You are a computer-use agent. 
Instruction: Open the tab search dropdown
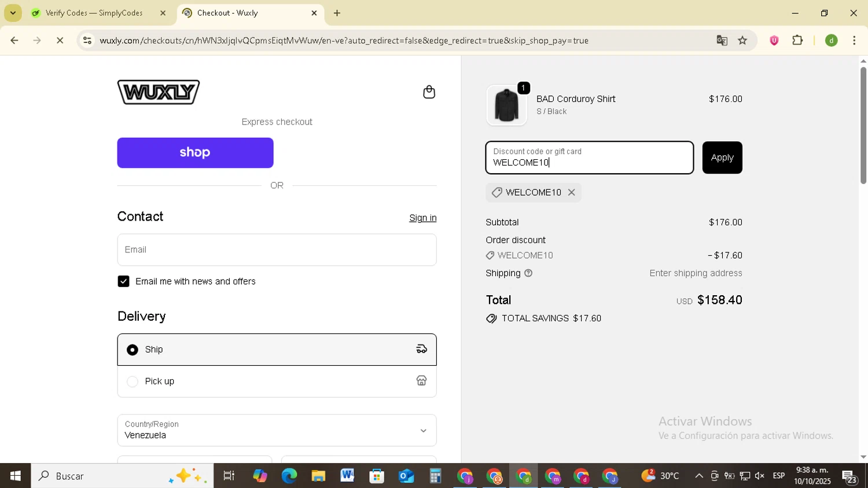(x=13, y=13)
